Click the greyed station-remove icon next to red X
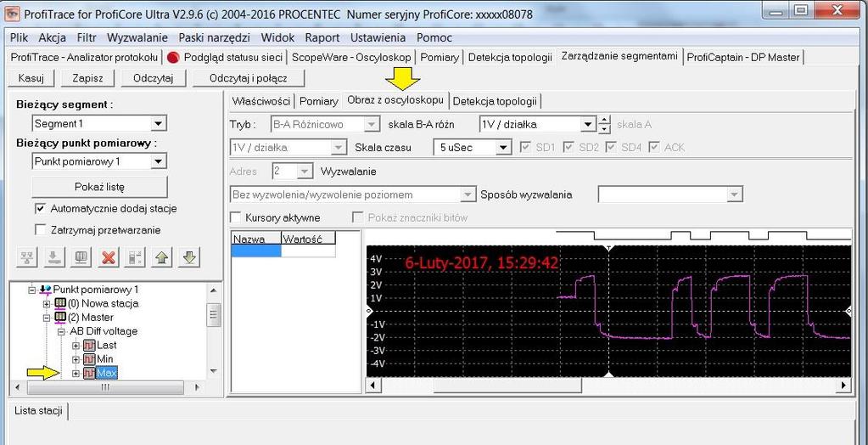This screenshot has height=445, width=868. pos(136,257)
